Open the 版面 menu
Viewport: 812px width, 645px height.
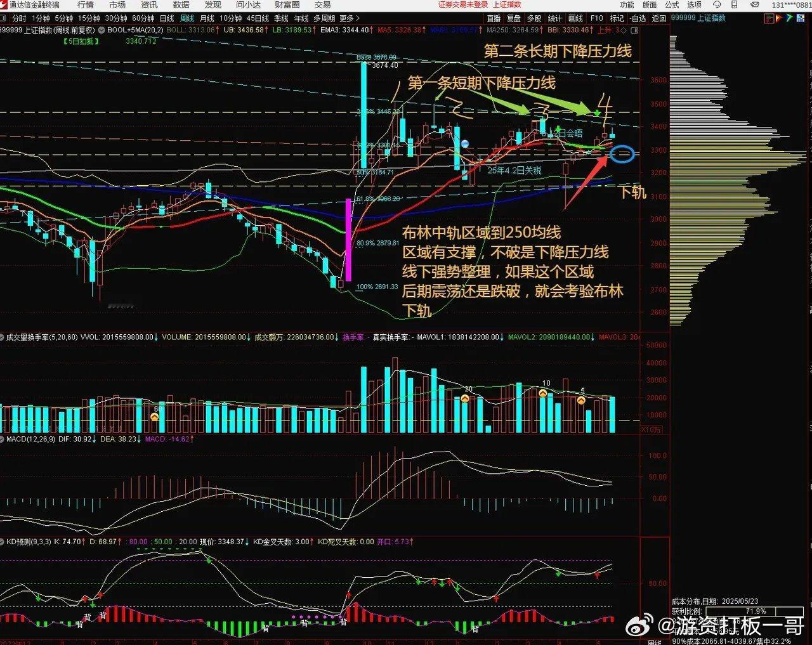pyautogui.click(x=650, y=4)
